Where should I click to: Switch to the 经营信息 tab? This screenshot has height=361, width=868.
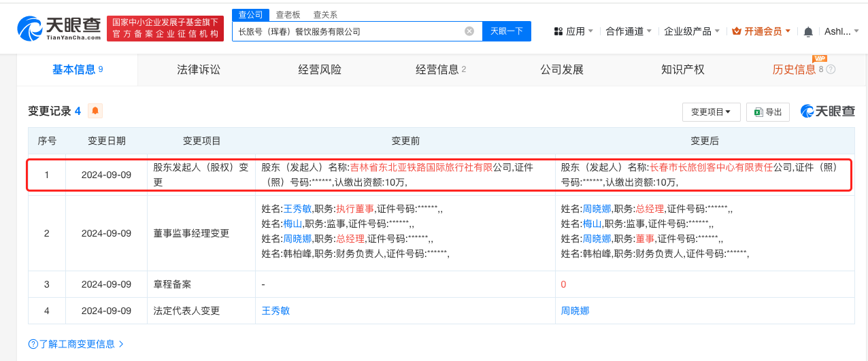(441, 69)
